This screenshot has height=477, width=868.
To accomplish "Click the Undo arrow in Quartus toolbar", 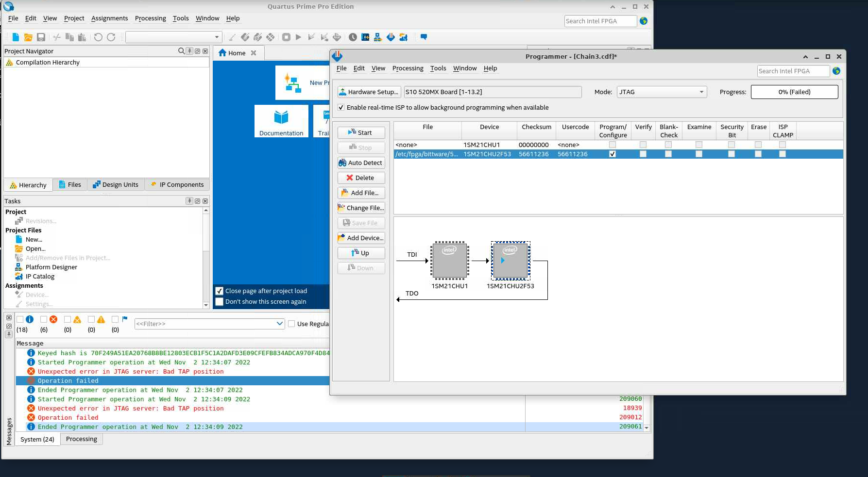I will pos(98,37).
